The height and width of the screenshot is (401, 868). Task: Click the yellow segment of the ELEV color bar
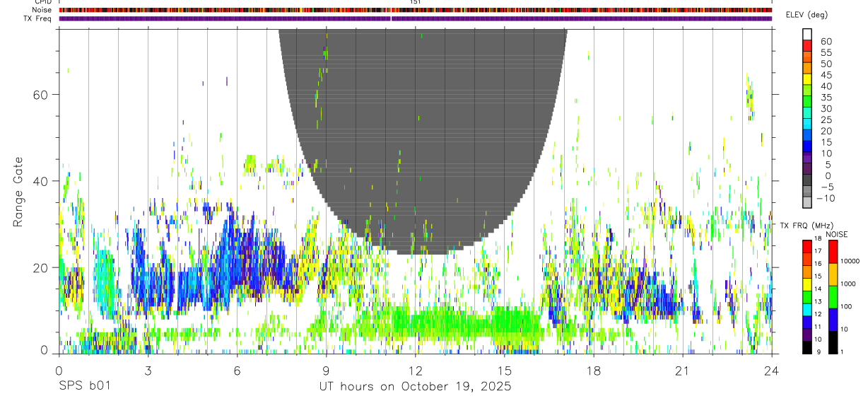pos(807,80)
